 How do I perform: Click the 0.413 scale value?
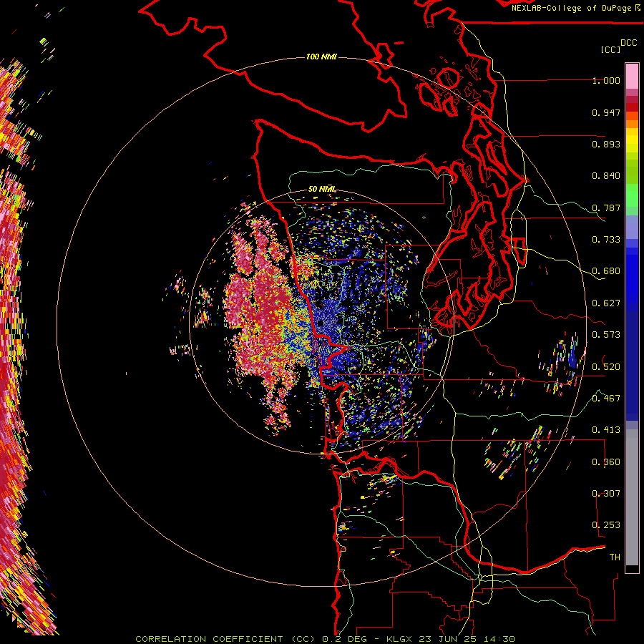pos(606,430)
